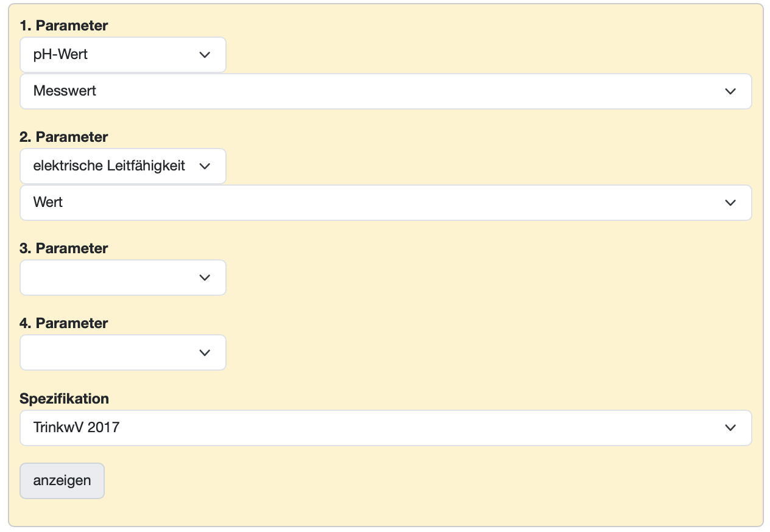Click the chevron arrow in TrinkwV 2017 dropdown
Viewport: 770px width, 532px height.
(730, 428)
